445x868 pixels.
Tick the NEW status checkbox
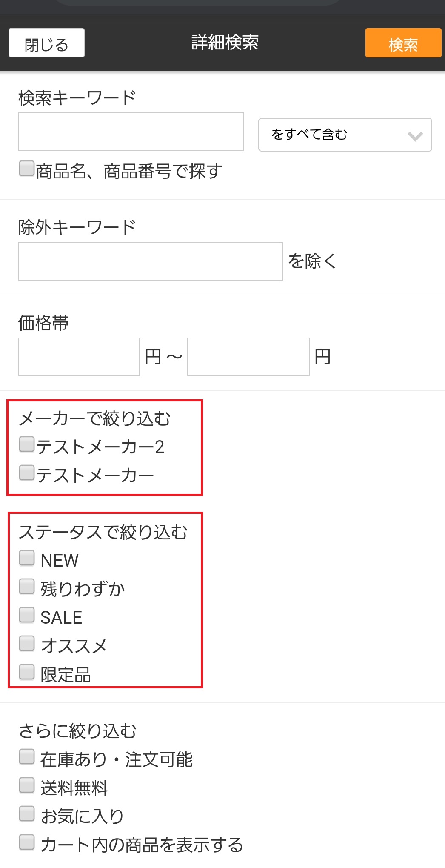pos(27,558)
